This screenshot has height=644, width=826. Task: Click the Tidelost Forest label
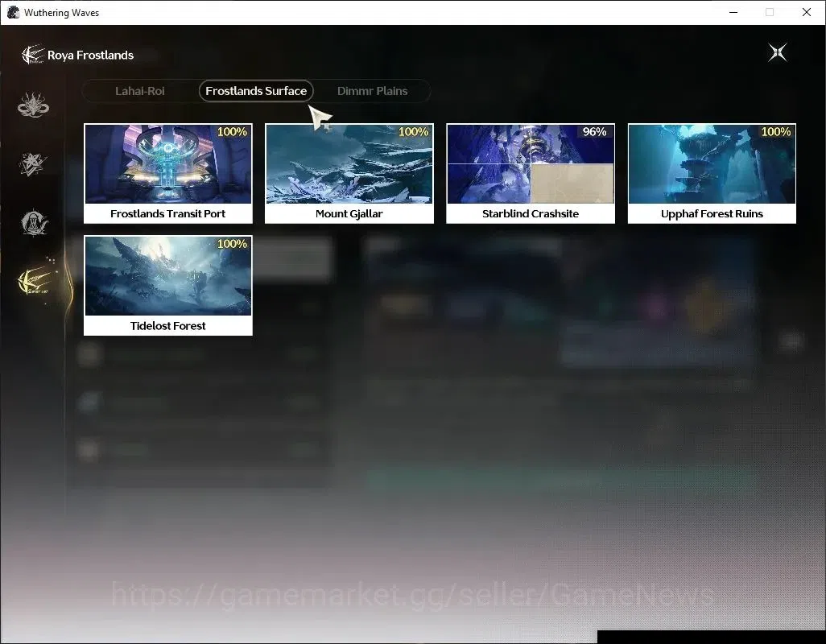coord(168,326)
